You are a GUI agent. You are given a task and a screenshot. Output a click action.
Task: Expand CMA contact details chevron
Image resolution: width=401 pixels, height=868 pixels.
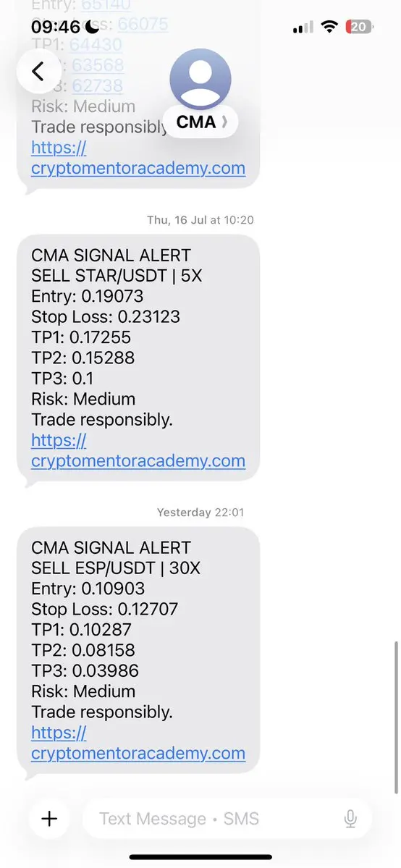224,122
